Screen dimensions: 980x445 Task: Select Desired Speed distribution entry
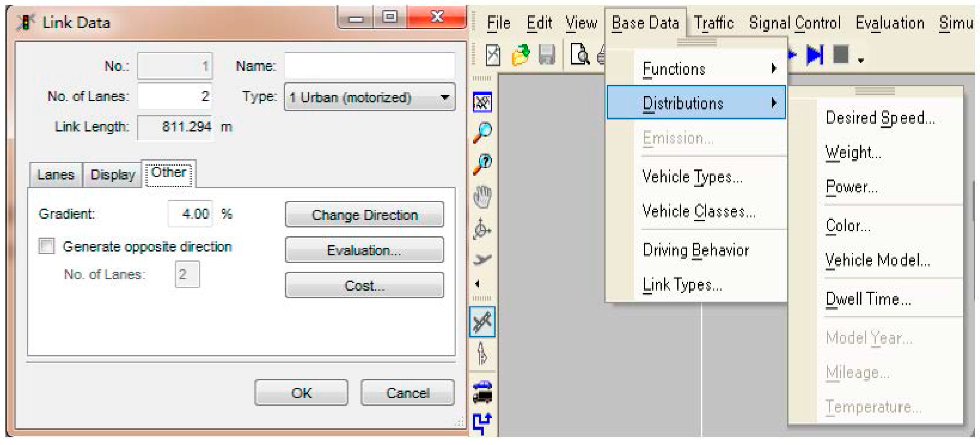point(880,118)
